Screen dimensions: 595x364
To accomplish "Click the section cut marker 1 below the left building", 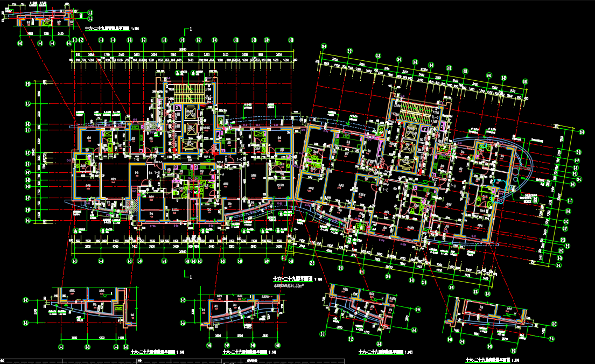I will pos(188,275).
